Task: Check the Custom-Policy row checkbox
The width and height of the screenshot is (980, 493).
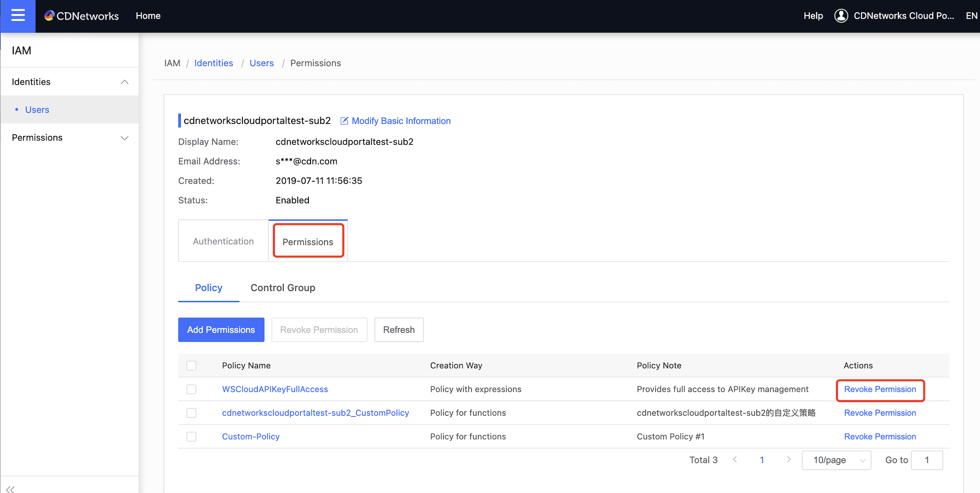Action: 191,436
